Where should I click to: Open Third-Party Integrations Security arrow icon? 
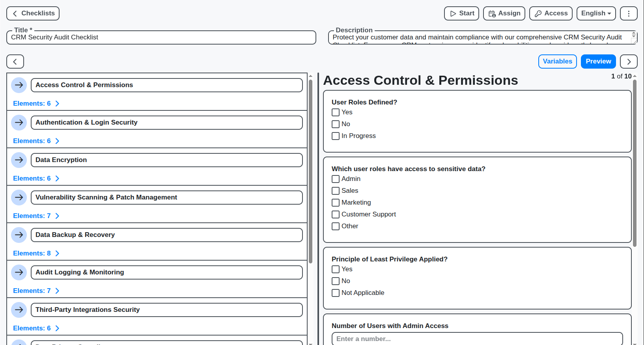pyautogui.click(x=19, y=310)
